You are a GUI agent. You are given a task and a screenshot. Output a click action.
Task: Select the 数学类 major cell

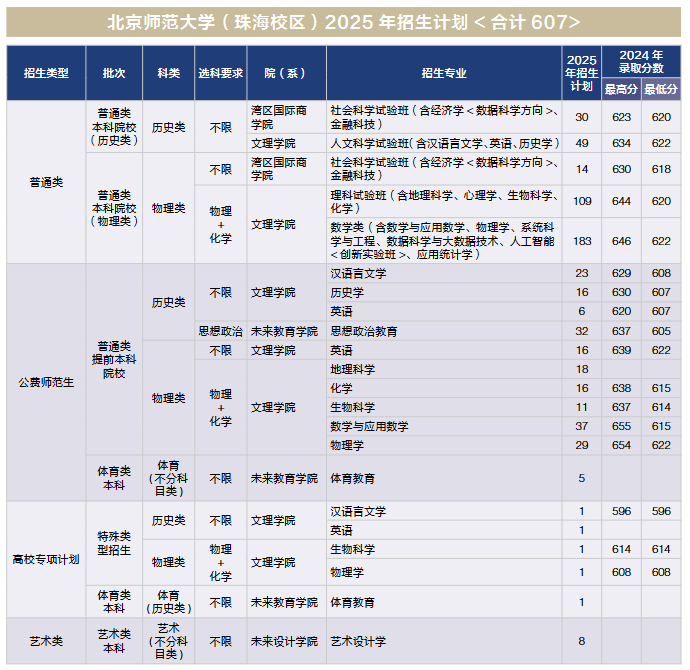coord(444,241)
